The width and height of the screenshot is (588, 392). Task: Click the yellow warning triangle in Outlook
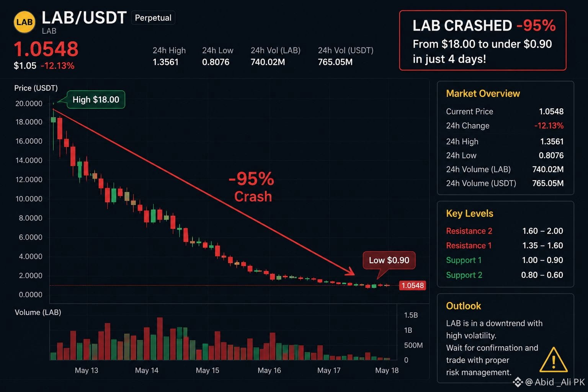coord(553,360)
